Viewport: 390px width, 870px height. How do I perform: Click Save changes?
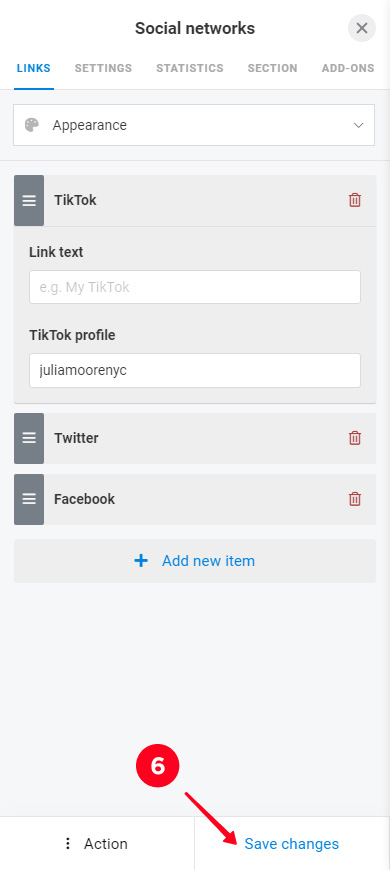(292, 844)
